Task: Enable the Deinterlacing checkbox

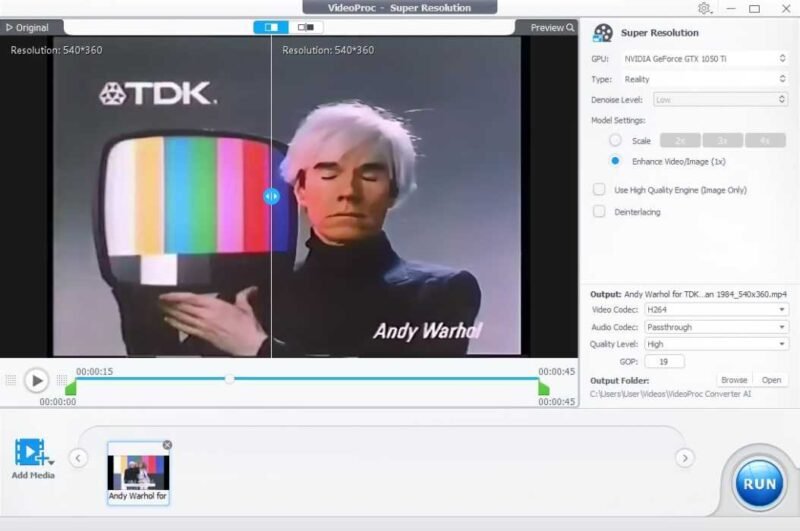Action: click(x=599, y=211)
